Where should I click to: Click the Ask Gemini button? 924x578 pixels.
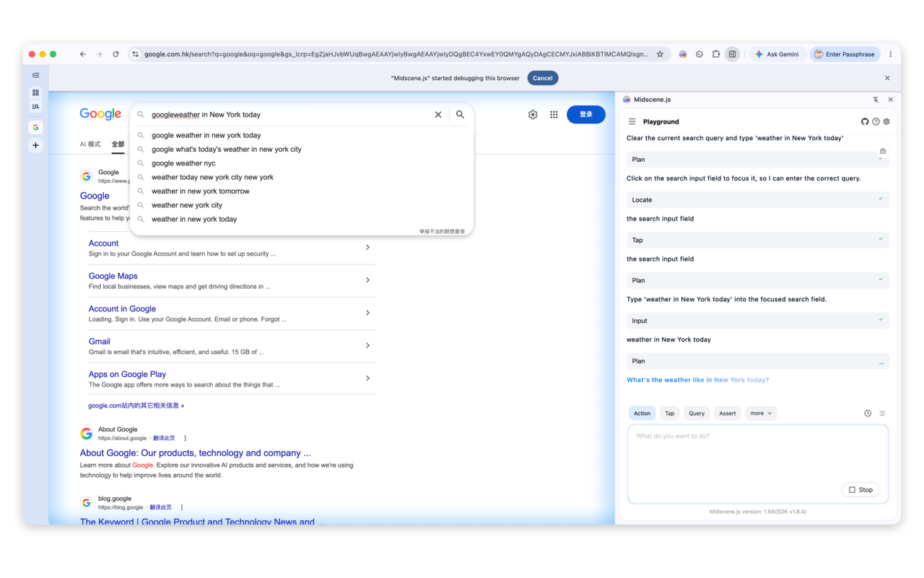[x=777, y=54]
